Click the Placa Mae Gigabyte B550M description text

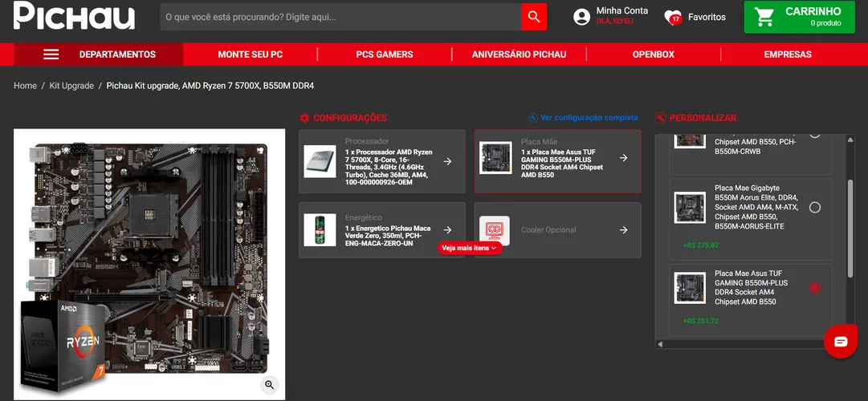click(756, 208)
